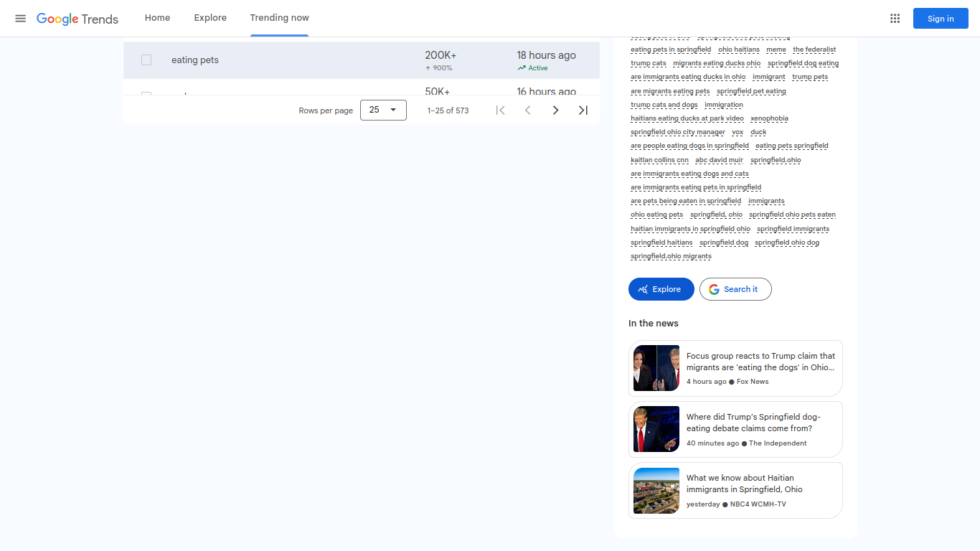Jump to the first page of results
The image size is (980, 551).
tap(500, 110)
